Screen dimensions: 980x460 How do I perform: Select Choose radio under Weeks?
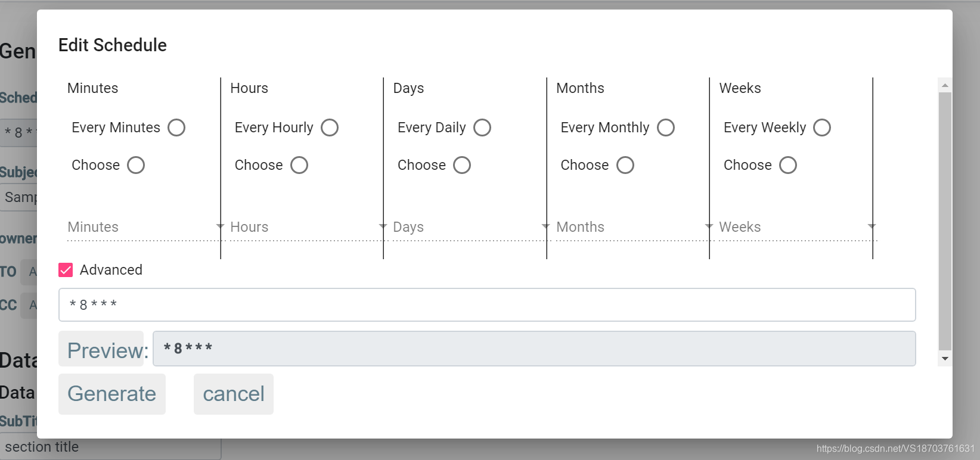[x=788, y=165]
